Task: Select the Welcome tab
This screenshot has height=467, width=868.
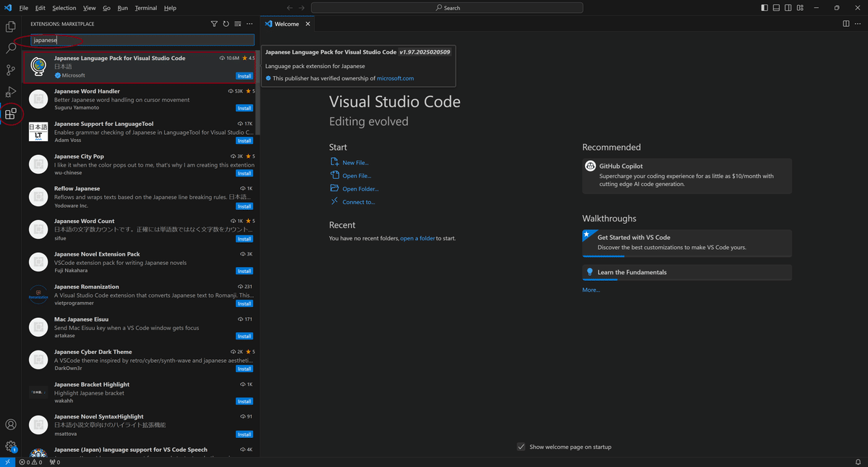Action: pos(286,22)
